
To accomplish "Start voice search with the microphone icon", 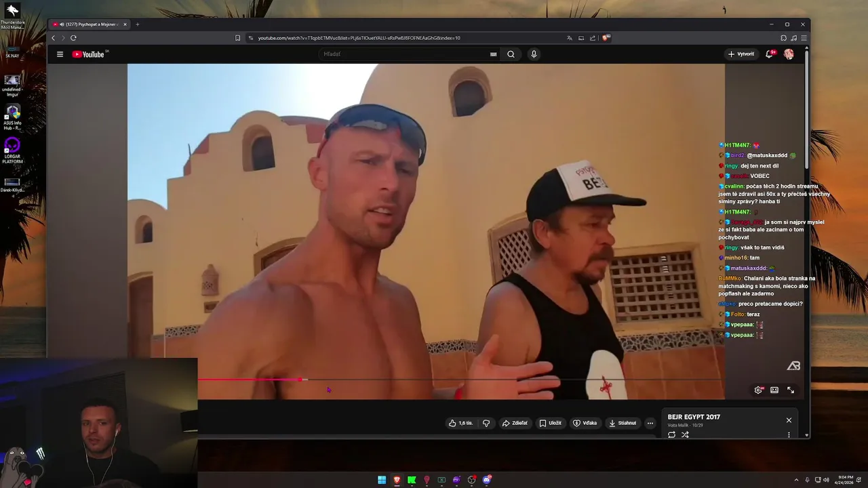I will click(x=534, y=54).
